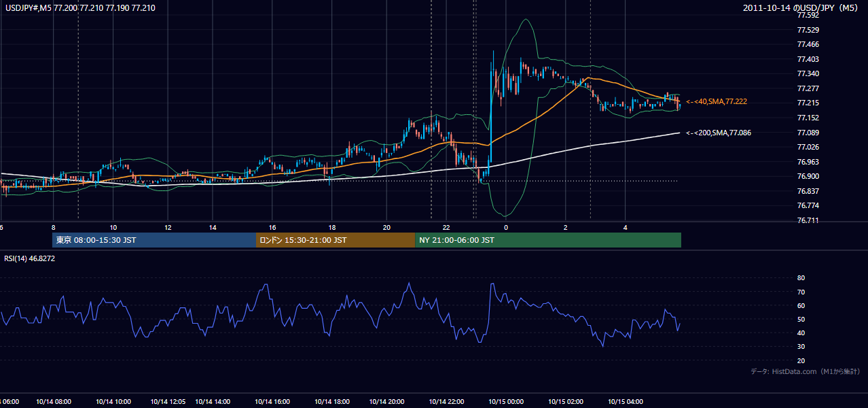Click price level 77.277 on the axis
The image size is (868, 408).
coord(808,88)
